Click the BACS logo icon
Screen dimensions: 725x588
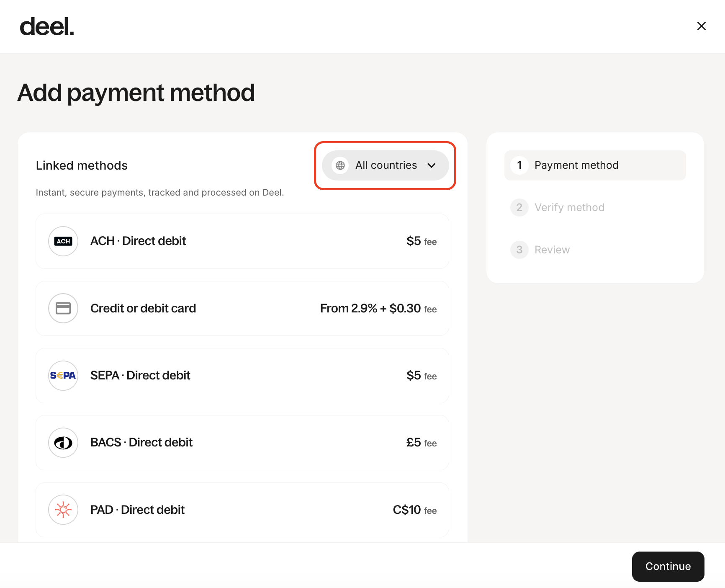63,443
